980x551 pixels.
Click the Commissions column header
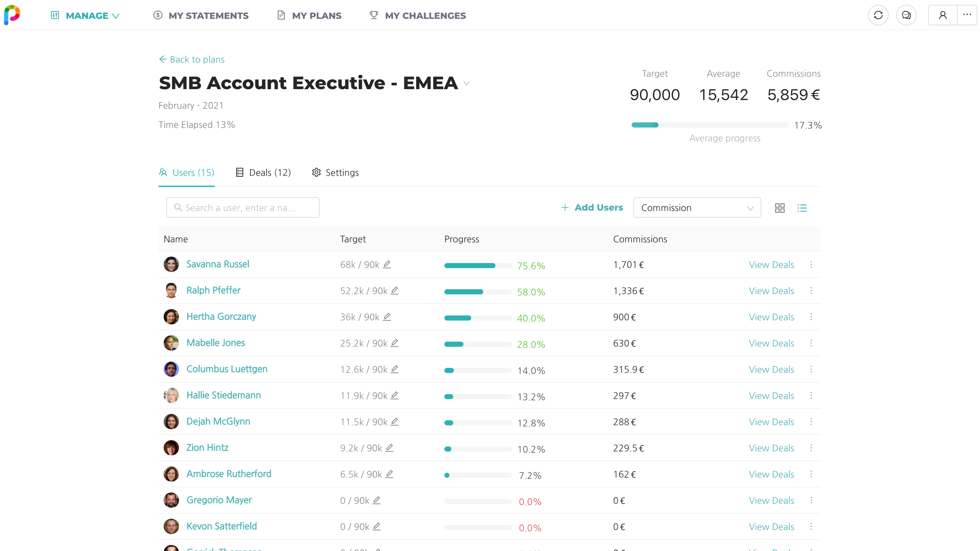coord(640,239)
